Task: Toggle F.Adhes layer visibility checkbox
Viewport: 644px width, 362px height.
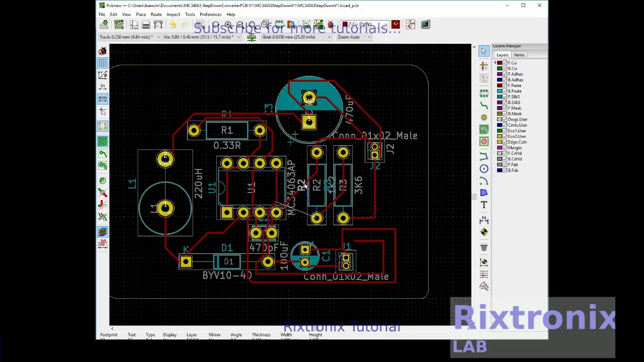Action: [505, 74]
